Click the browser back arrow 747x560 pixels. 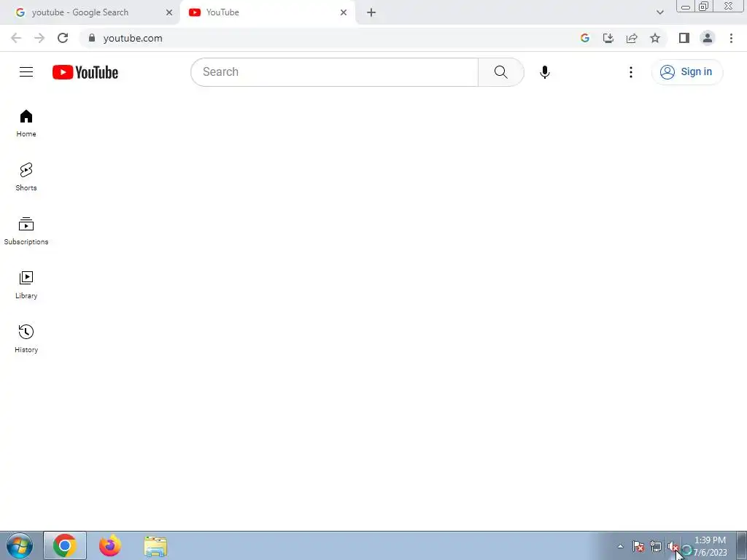[16, 38]
